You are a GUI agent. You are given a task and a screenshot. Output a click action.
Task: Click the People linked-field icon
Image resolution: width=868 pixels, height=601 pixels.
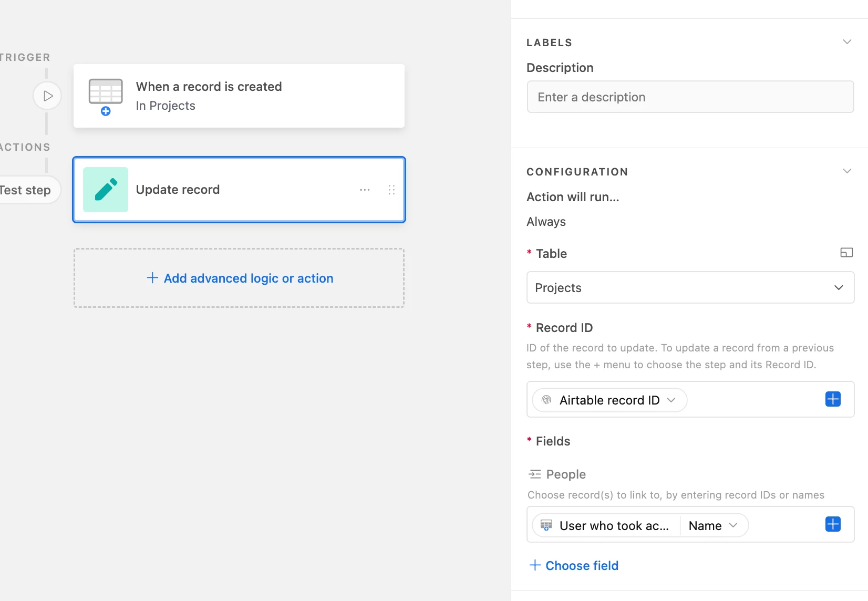click(535, 474)
